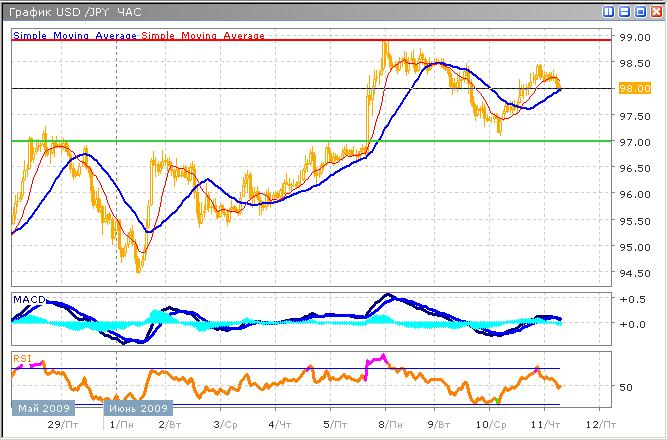Click the +0.5 MACD scale value

(634, 300)
